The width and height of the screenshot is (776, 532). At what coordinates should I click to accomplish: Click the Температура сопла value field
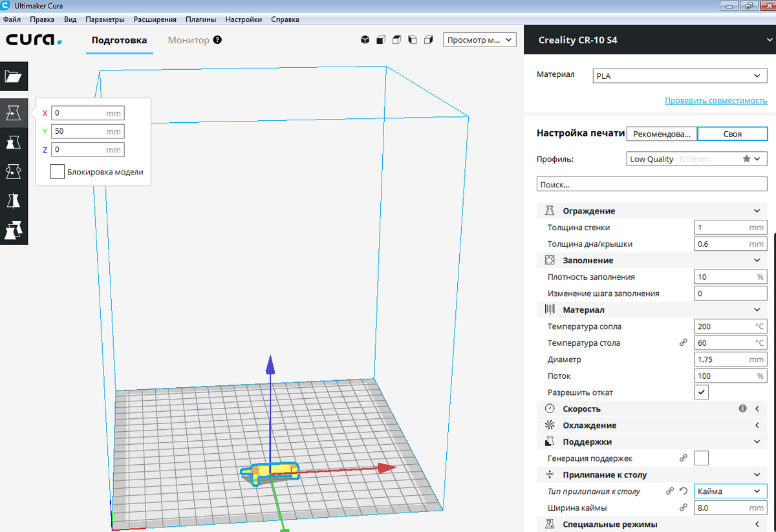(x=731, y=326)
